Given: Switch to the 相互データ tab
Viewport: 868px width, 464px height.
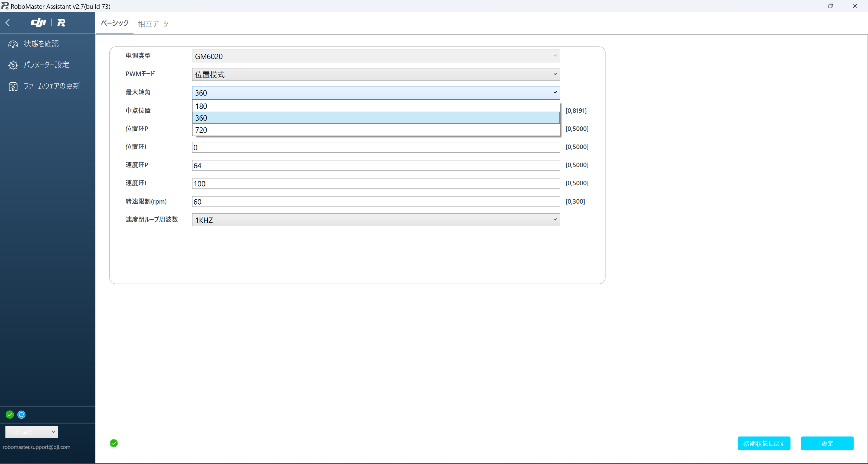Looking at the screenshot, I should 153,24.
